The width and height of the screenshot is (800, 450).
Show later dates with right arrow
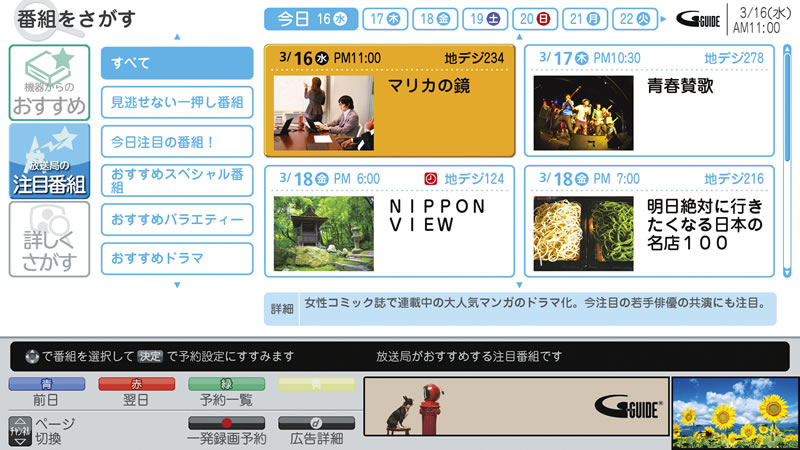pos(663,19)
